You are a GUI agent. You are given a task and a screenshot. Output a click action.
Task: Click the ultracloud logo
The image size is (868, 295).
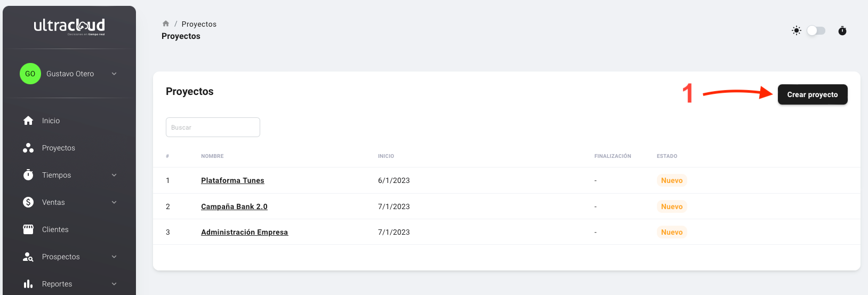pos(69,26)
